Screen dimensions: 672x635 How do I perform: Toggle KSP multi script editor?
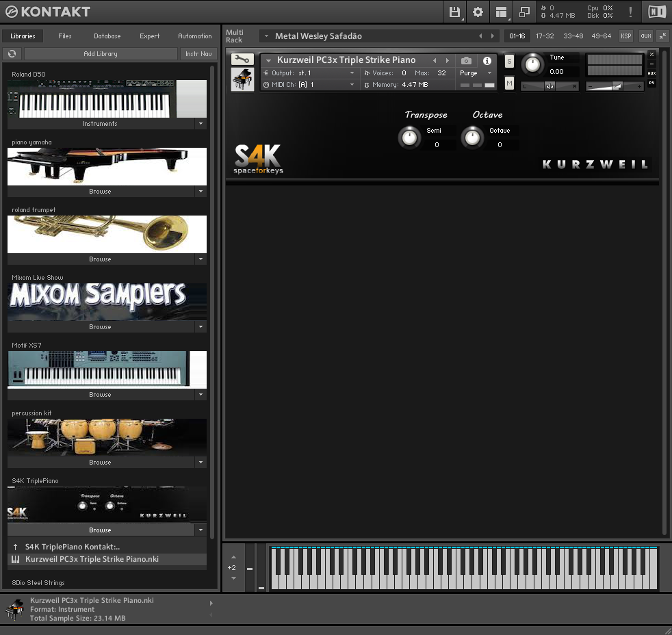tap(625, 36)
